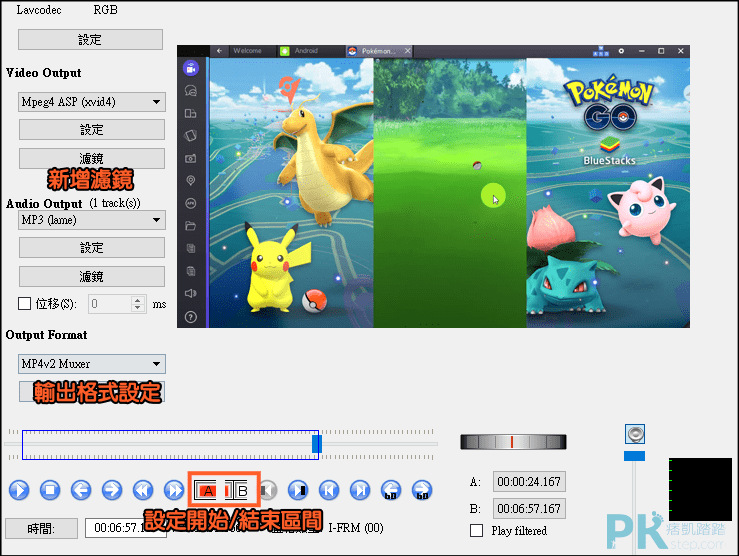Go to previous frame with left arrow
Viewport: 739px width, 556px height.
(x=81, y=490)
